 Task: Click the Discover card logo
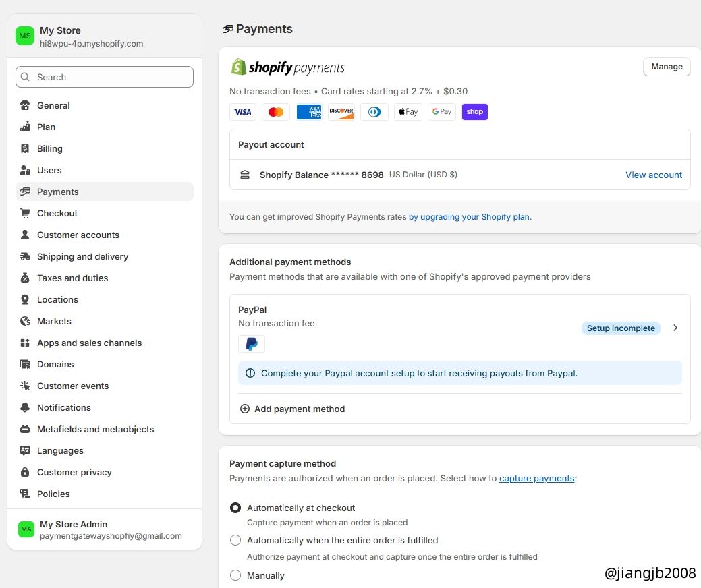(342, 112)
